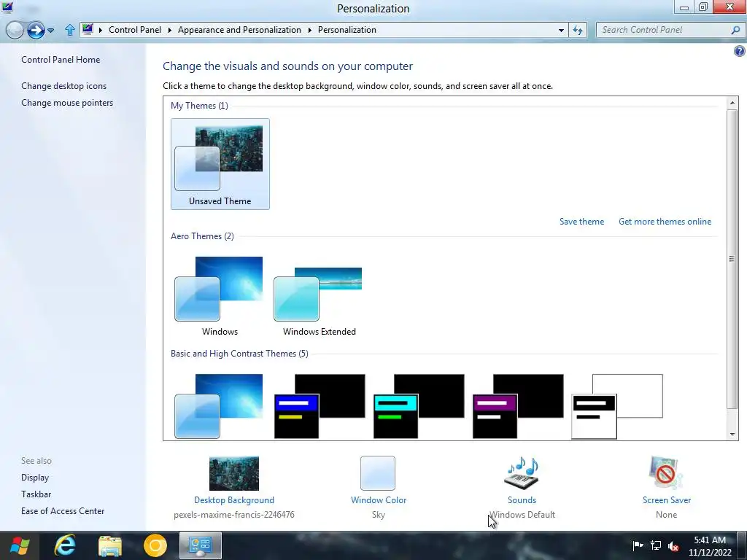The height and width of the screenshot is (560, 747).
Task: Launch Internet Explorer from taskbar
Action: click(65, 545)
